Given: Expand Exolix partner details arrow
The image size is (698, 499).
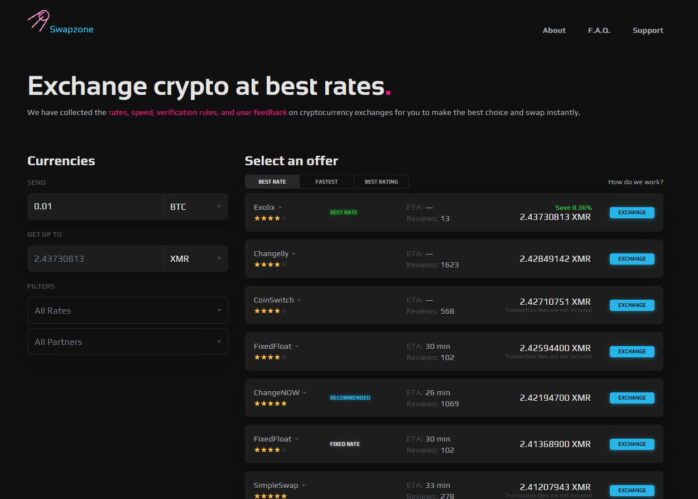Looking at the screenshot, I should click(280, 208).
